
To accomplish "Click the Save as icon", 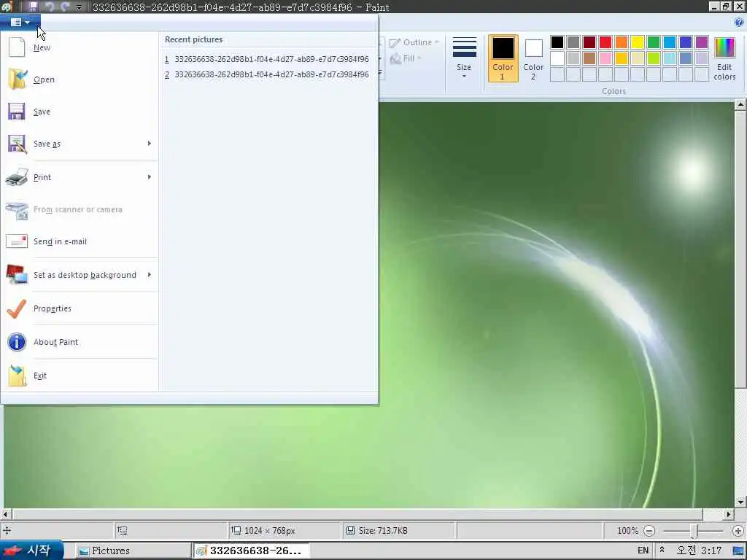I will click(17, 144).
